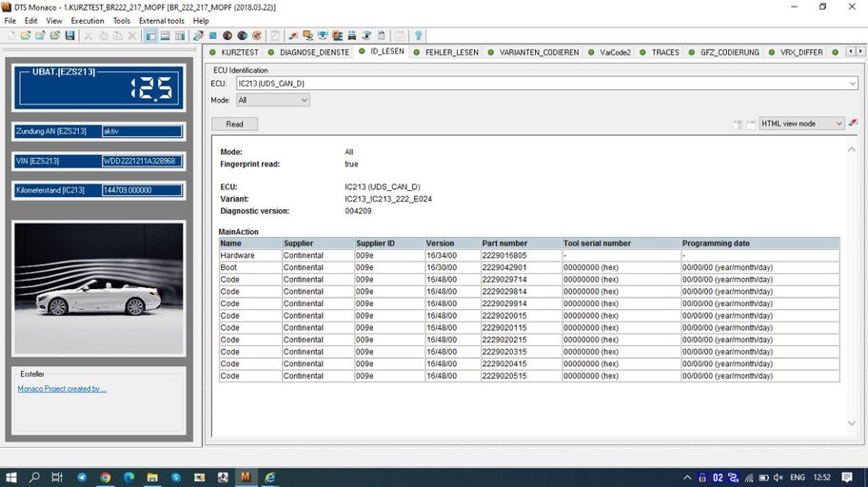This screenshot has width=868, height=487.
Task: Open the Mode dropdown set to All
Action: click(x=303, y=100)
